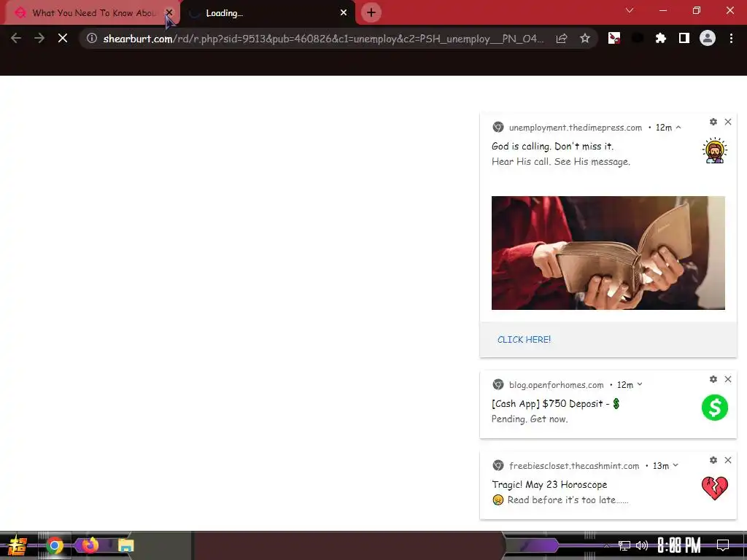Open the '[Cash App] $750 Deposit' notification text
The width and height of the screenshot is (747, 560).
pyautogui.click(x=555, y=403)
